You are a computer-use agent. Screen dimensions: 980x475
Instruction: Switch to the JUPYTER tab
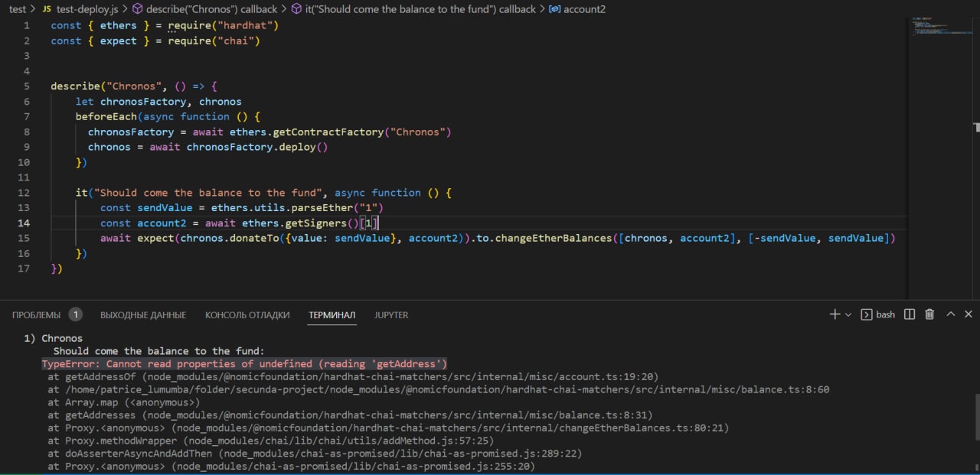coord(391,314)
